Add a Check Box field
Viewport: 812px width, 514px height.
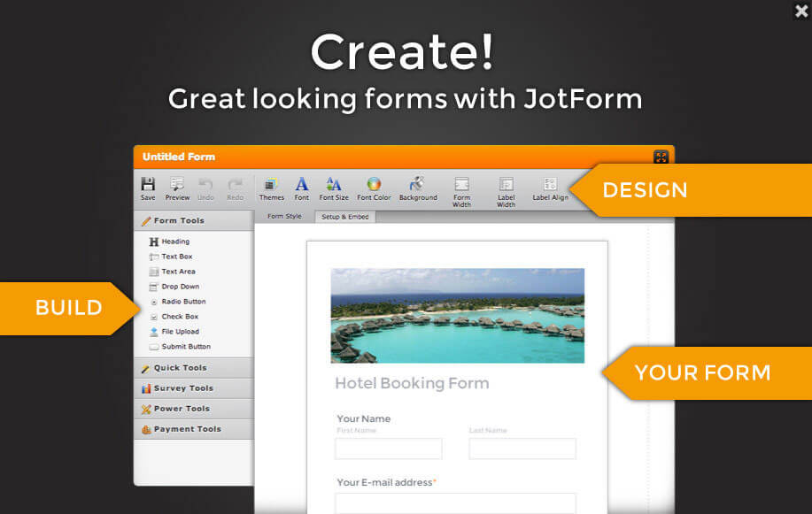click(174, 316)
